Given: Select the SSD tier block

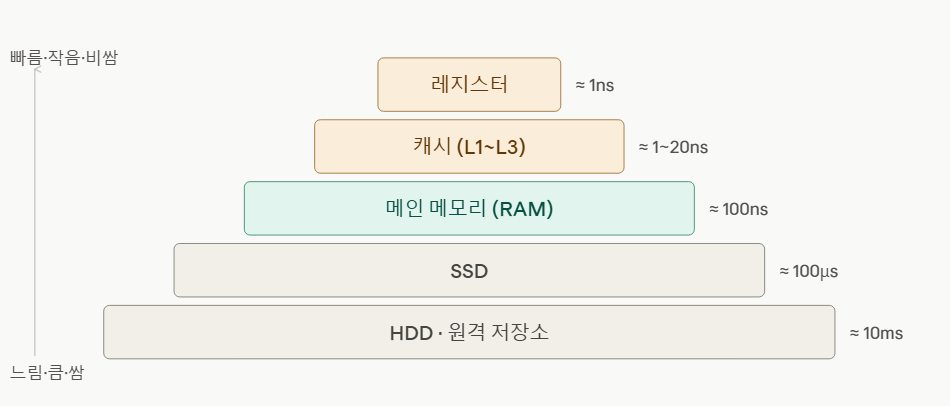Looking at the screenshot, I should (470, 270).
